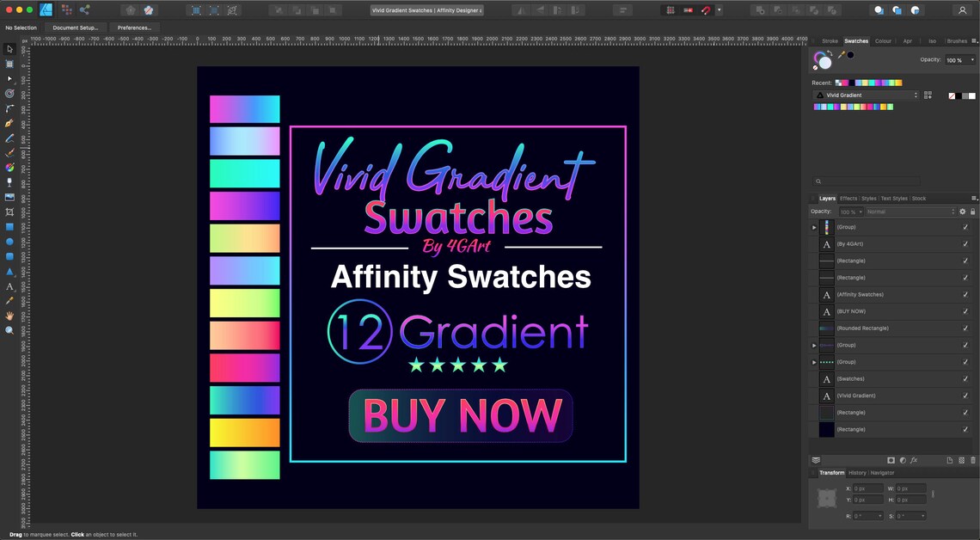The height and width of the screenshot is (540, 980).
Task: Select the Vector Crop tool
Action: click(9, 213)
